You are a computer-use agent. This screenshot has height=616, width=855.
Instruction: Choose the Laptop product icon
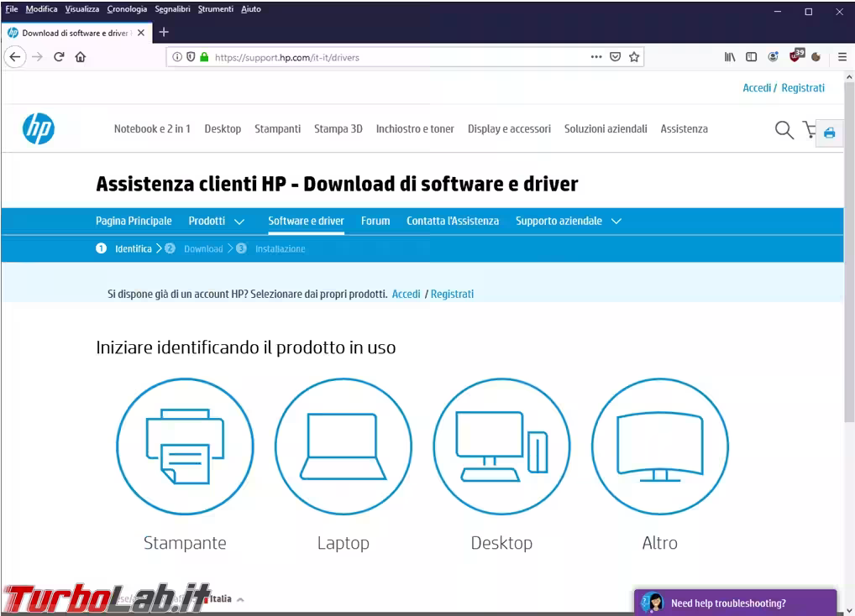(344, 446)
